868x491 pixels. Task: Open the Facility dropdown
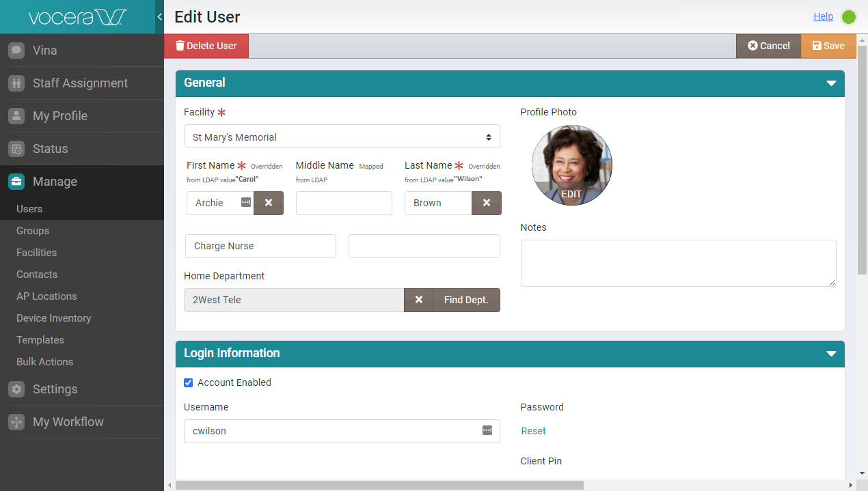point(342,137)
